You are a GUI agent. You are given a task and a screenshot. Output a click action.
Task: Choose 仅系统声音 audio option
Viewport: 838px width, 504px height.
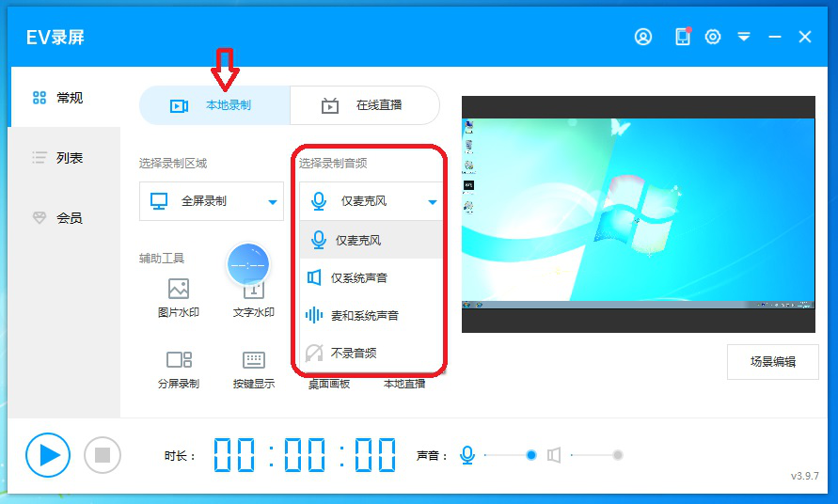coord(371,277)
